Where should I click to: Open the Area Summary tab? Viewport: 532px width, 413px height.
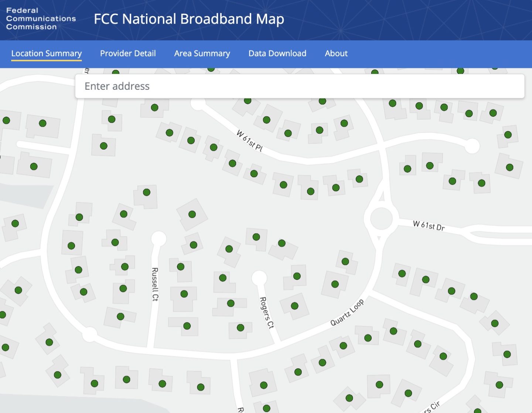click(202, 54)
